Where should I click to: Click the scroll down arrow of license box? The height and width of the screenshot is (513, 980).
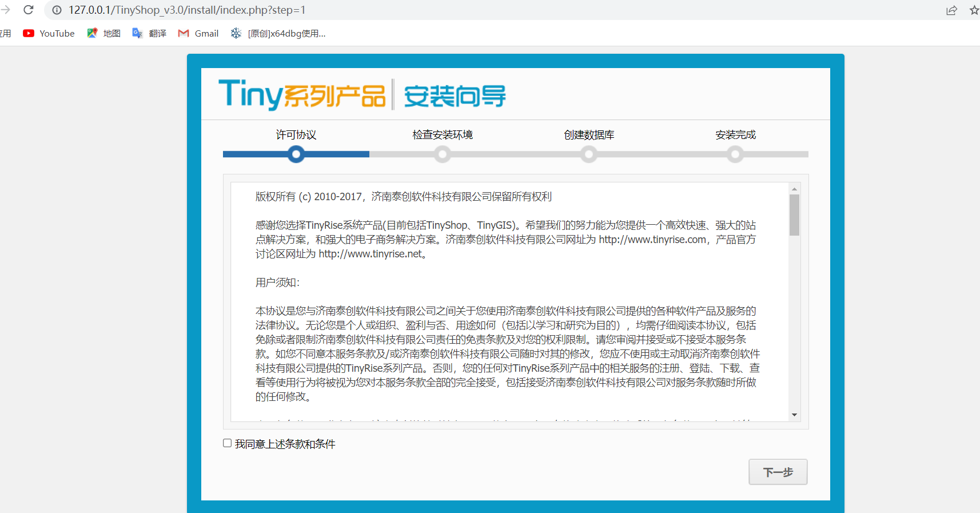(x=794, y=415)
